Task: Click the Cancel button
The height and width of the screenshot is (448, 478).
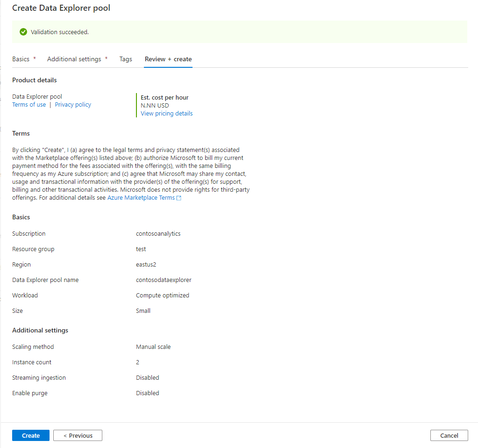Action: 449,435
